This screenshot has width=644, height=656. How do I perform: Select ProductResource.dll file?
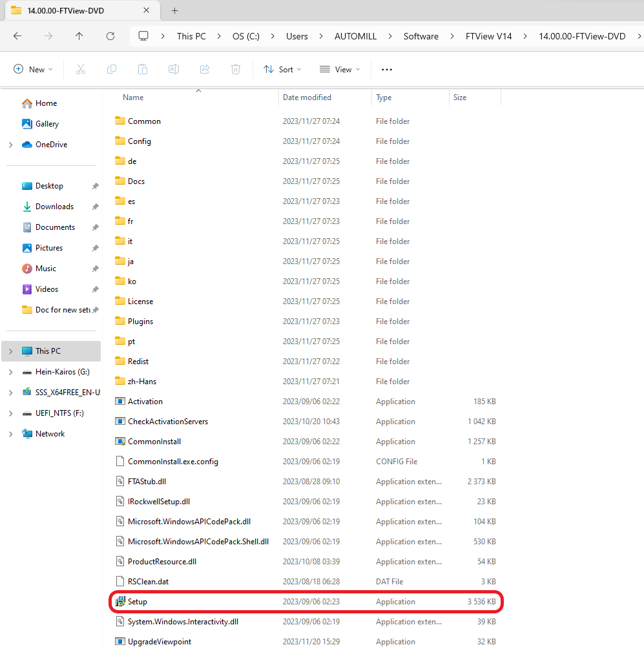click(307, 562)
